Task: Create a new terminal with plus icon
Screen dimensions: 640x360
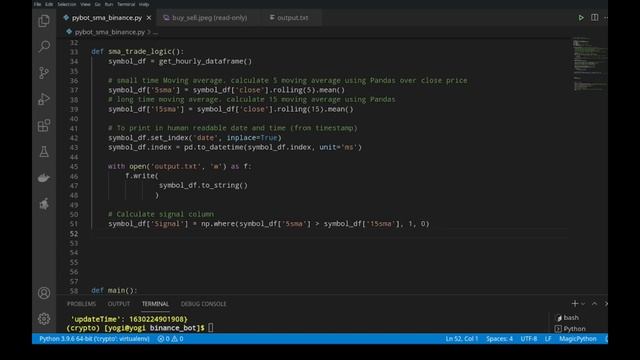Action: 575,304
